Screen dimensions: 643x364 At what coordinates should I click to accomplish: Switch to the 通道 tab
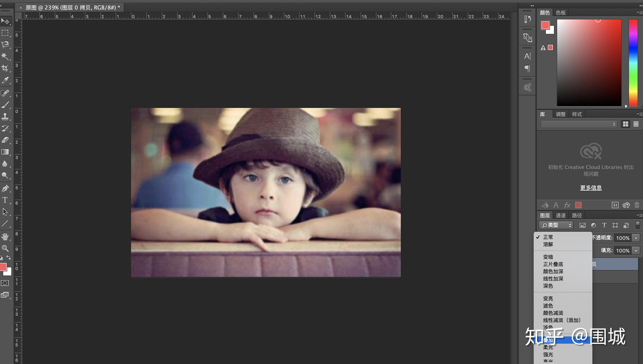point(561,215)
